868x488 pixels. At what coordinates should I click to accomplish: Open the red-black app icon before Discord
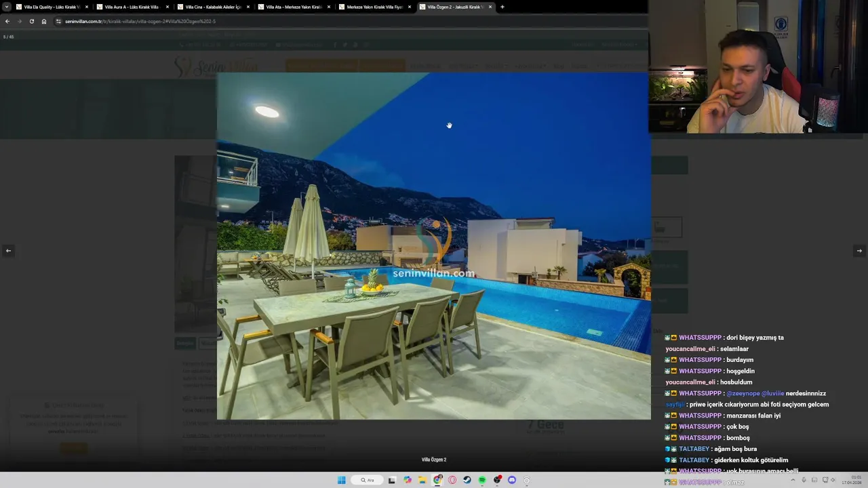(497, 481)
